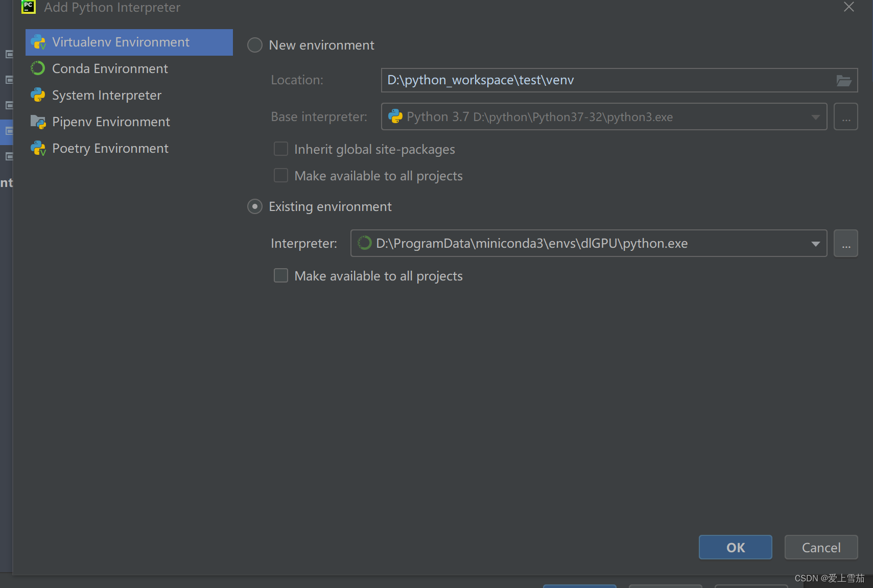
Task: Open the Base interpreter dropdown
Action: point(815,116)
